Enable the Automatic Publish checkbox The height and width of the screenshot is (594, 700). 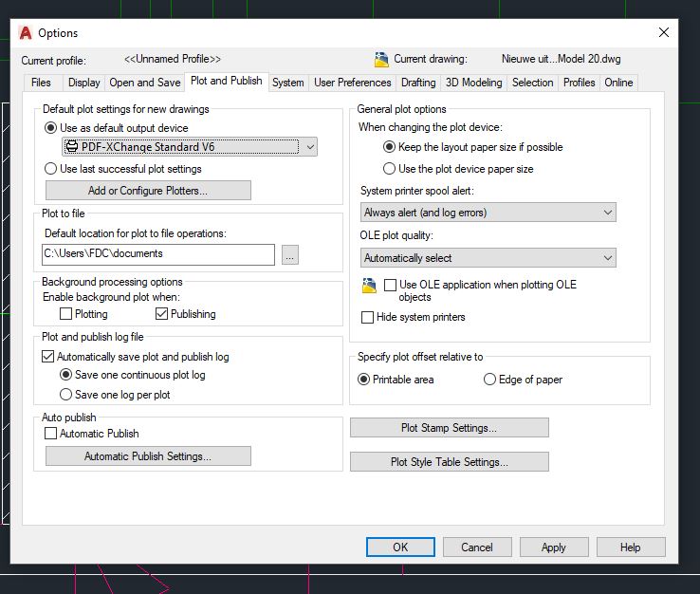[50, 434]
